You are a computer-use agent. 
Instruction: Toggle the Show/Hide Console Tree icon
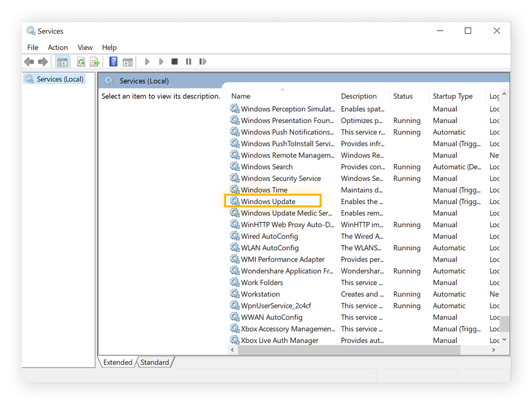(62, 61)
